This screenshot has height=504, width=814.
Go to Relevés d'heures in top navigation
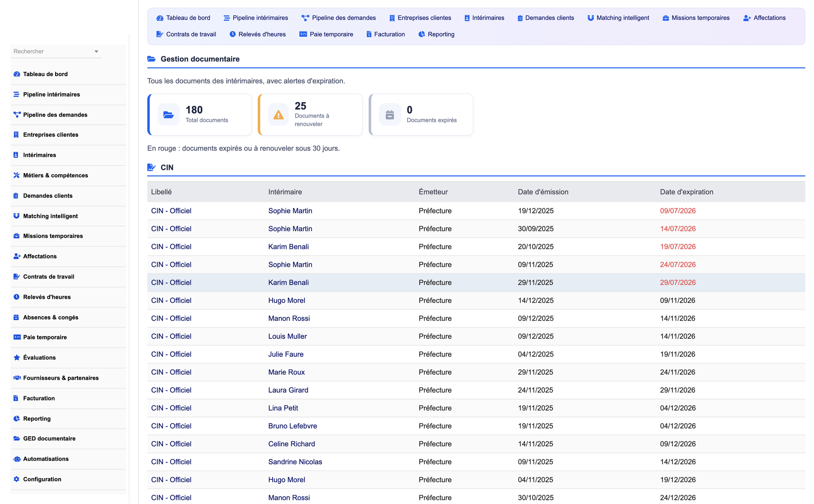(x=258, y=34)
